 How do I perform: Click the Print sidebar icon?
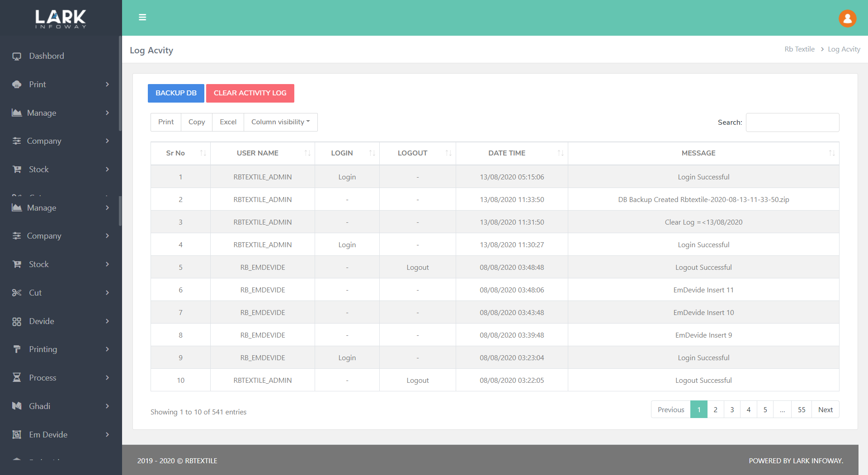pos(17,85)
